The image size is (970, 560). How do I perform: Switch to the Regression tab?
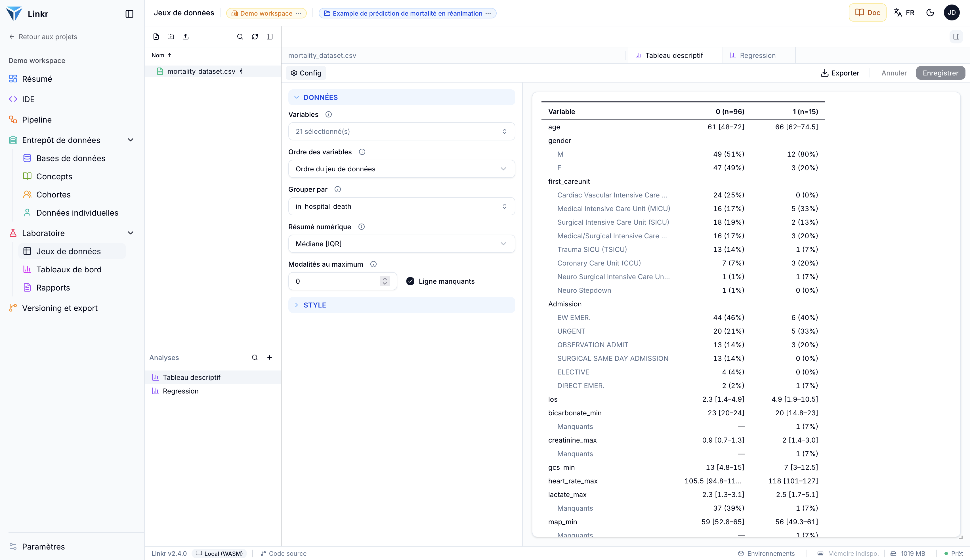click(x=758, y=55)
